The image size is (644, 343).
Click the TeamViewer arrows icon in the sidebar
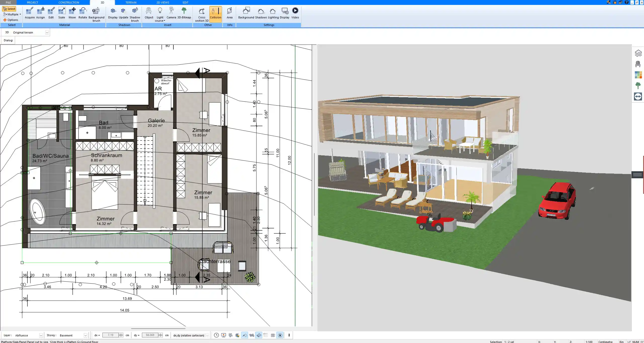[x=638, y=96]
